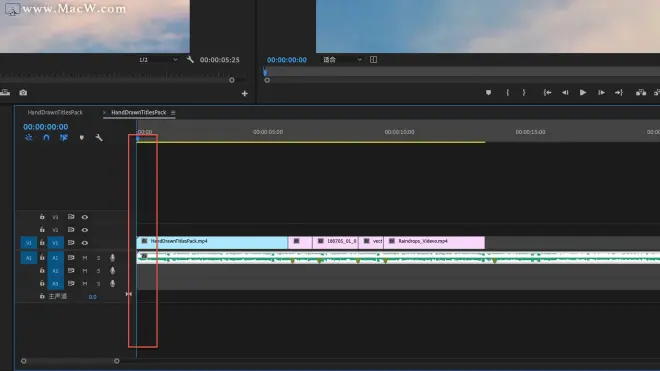Viewport: 660px width, 371px height.
Task: Toggle V1 track output eye icon
Action: (x=85, y=243)
